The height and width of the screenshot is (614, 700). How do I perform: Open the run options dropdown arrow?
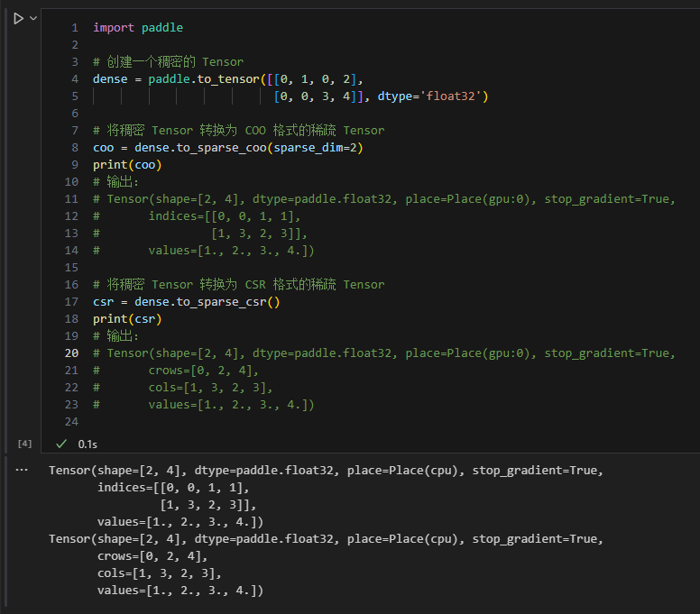(x=33, y=18)
